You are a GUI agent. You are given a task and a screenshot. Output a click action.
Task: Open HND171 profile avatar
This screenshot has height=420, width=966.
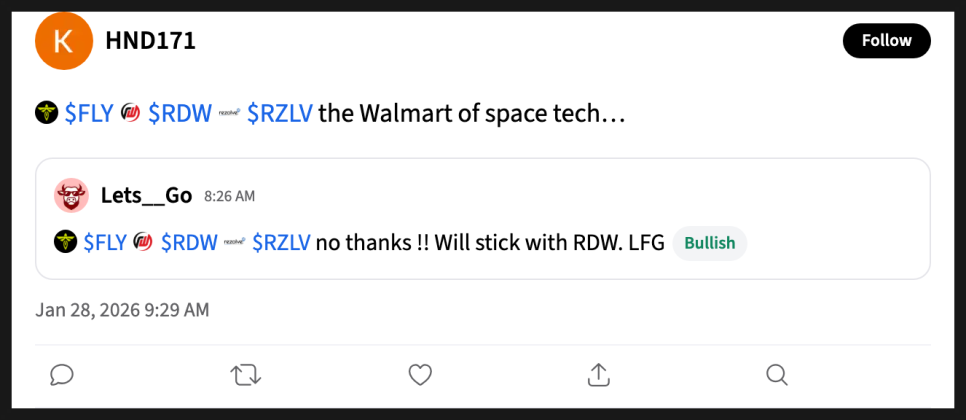point(64,41)
